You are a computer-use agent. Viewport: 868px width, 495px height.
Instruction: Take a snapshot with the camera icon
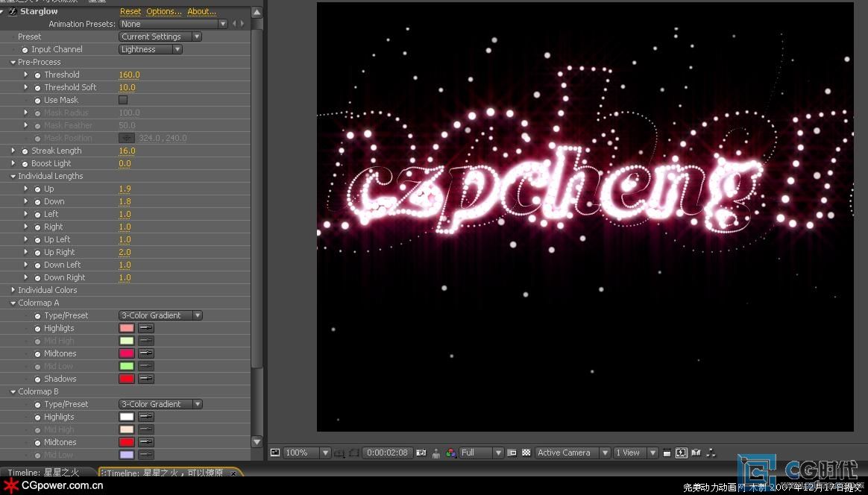[421, 453]
